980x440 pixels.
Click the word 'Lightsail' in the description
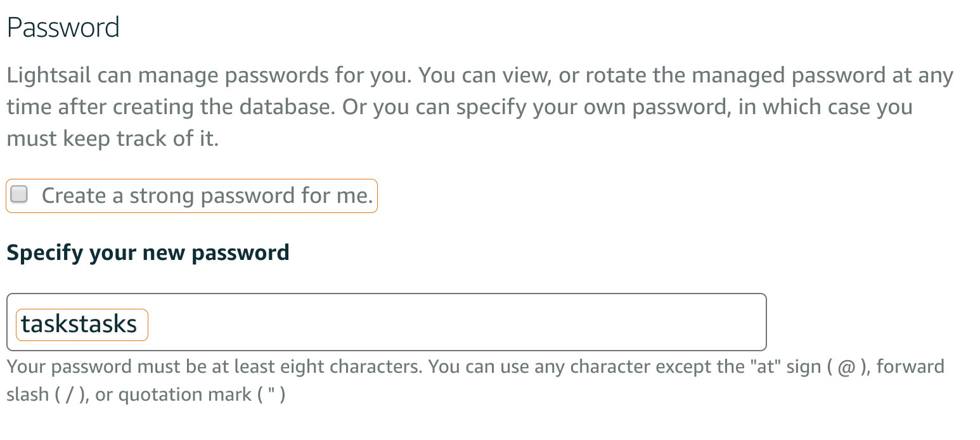[x=49, y=76]
